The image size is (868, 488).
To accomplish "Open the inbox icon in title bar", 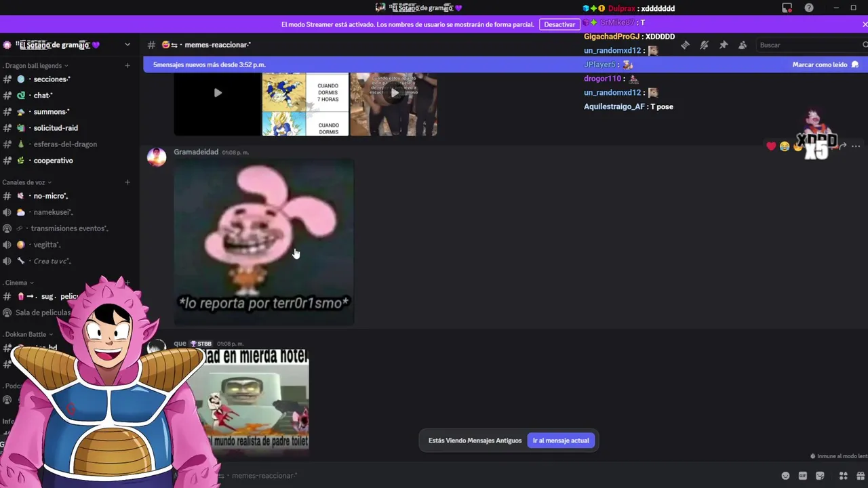I will (x=787, y=8).
